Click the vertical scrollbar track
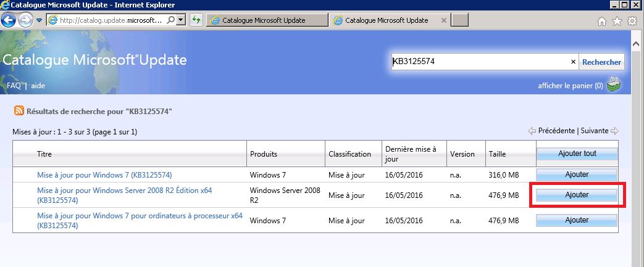Image resolution: width=644 pixels, height=267 pixels. tap(636, 160)
